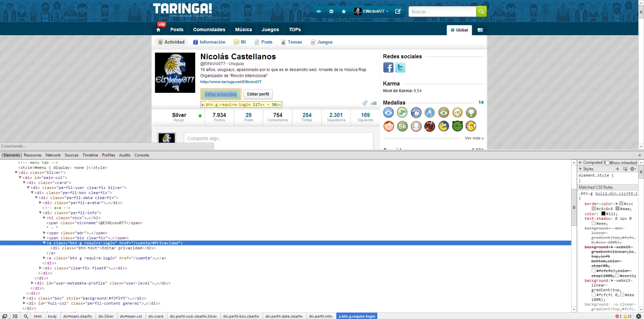Click the #aaa border-color swatch
This screenshot has height=319, width=644.
tap(618, 209)
